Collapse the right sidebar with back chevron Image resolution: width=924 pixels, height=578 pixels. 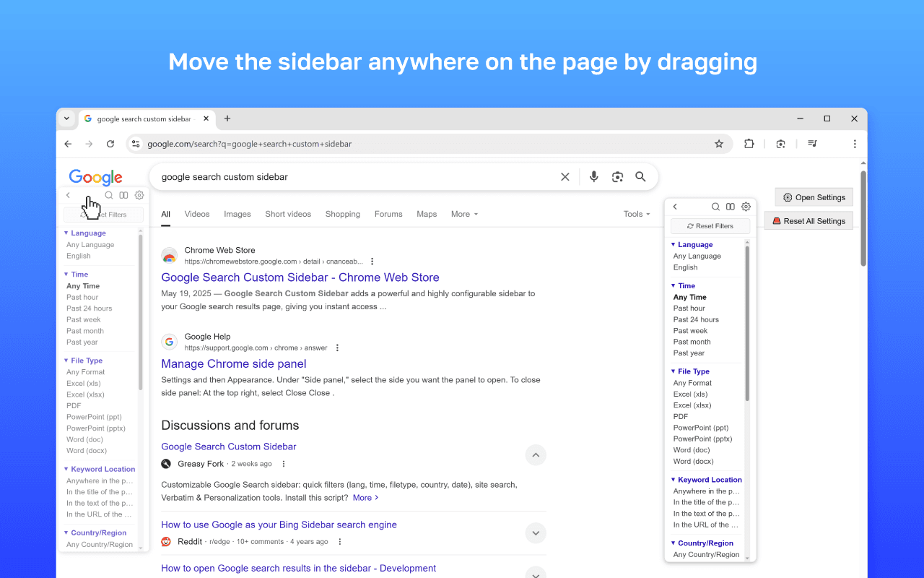[x=675, y=207]
